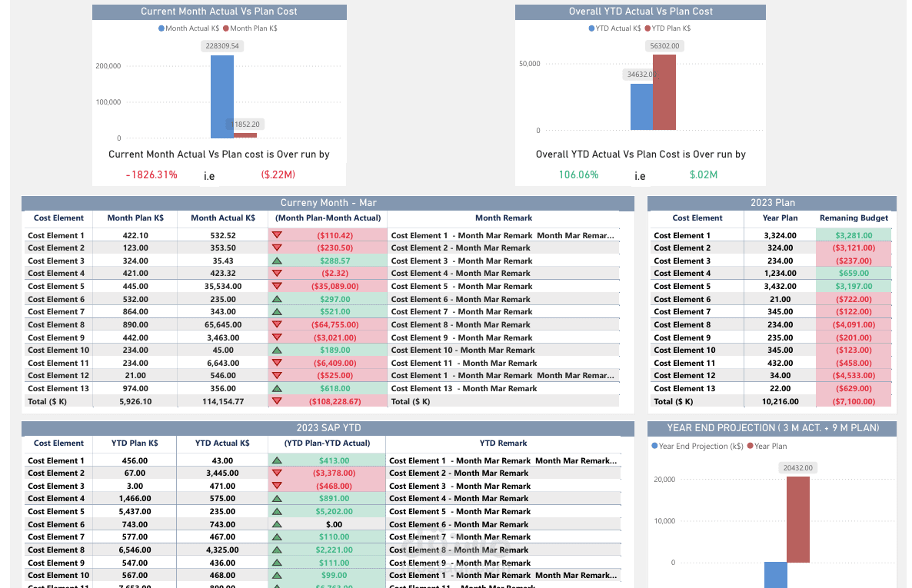
Task: Click green up arrow beside $521.00
Action: pos(277,312)
